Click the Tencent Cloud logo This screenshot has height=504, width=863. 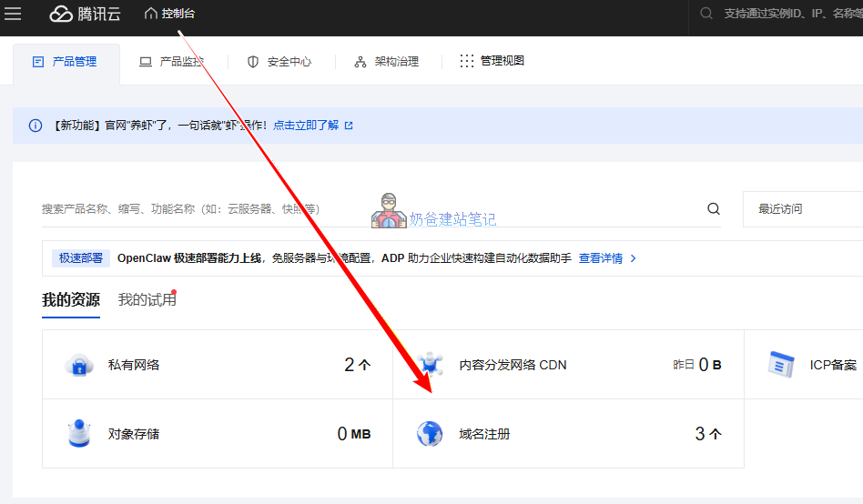[x=86, y=14]
